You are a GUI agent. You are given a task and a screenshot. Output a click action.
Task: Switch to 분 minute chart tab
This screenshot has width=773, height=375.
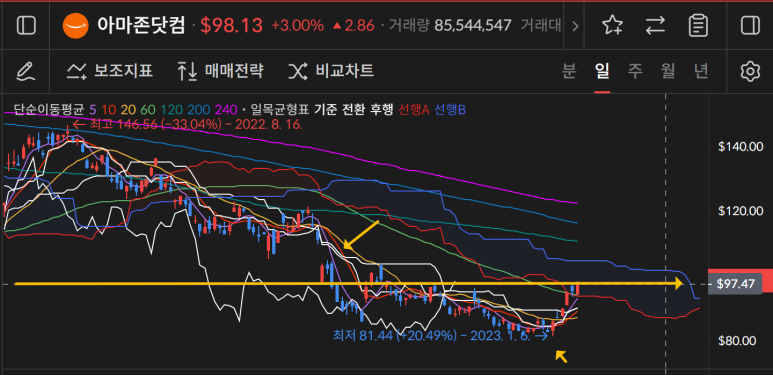click(569, 71)
